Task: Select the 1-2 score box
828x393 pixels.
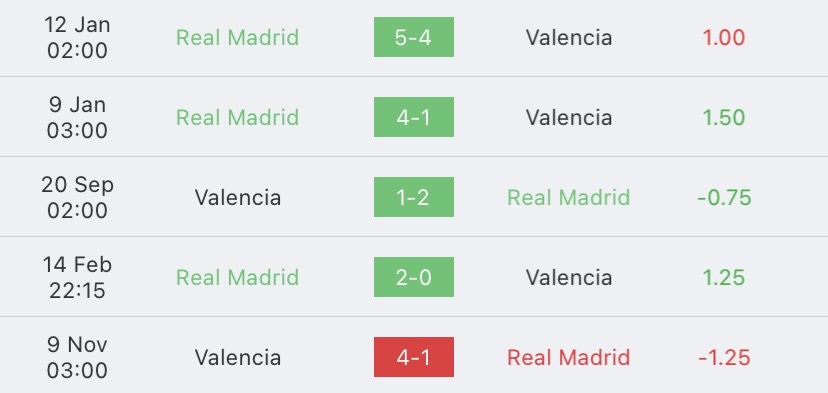Action: pyautogui.click(x=413, y=197)
